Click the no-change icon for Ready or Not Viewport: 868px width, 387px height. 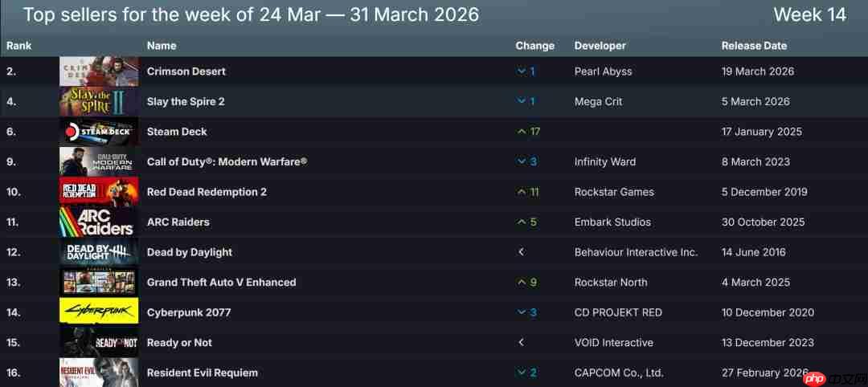[521, 343]
